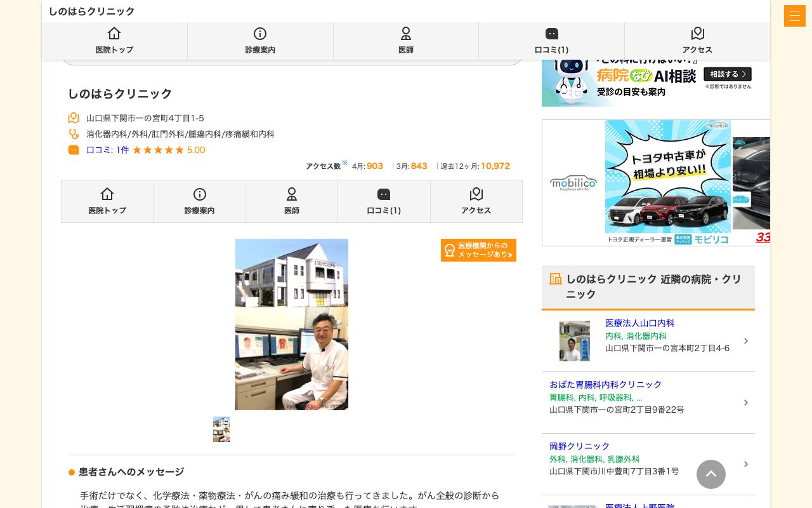Click the 4月 access count 903
Viewport: 812px width, 508px height.
click(375, 166)
